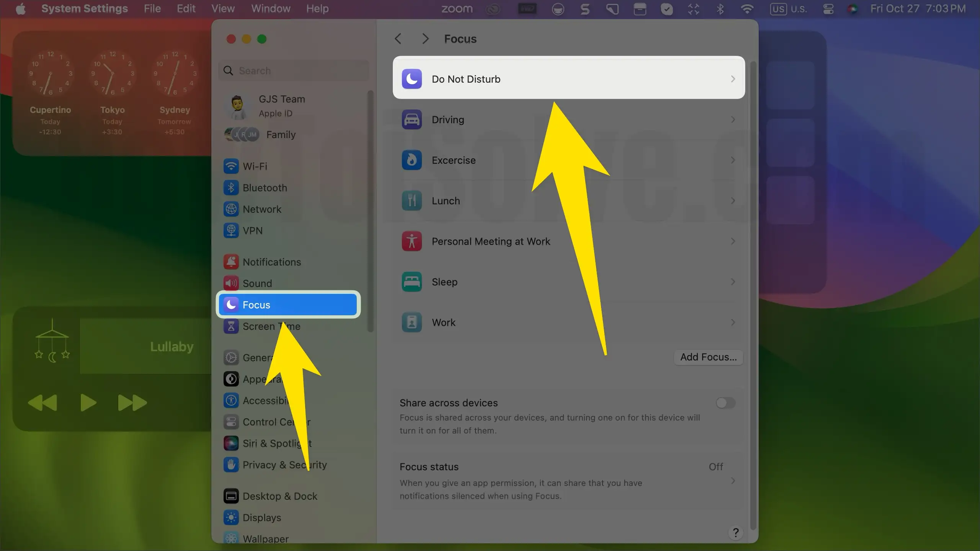
Task: Open General settings in sidebar
Action: tap(288, 357)
